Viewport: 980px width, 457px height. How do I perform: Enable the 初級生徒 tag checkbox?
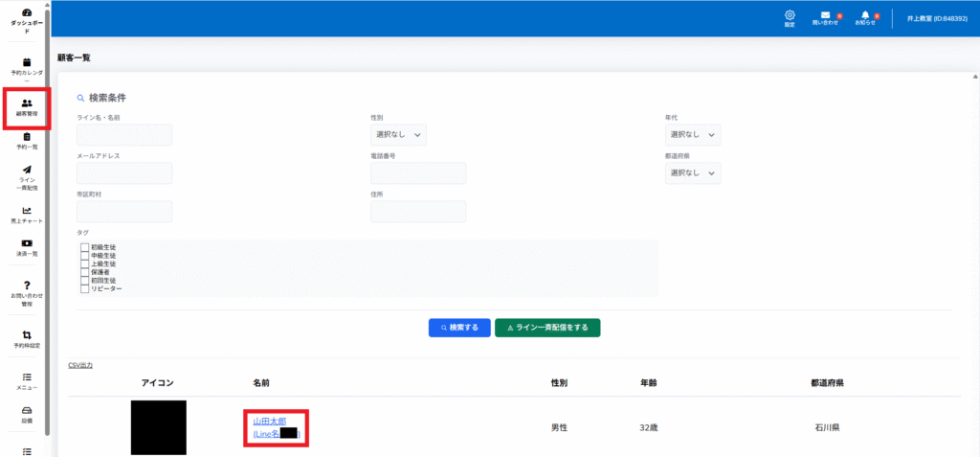[x=85, y=248]
